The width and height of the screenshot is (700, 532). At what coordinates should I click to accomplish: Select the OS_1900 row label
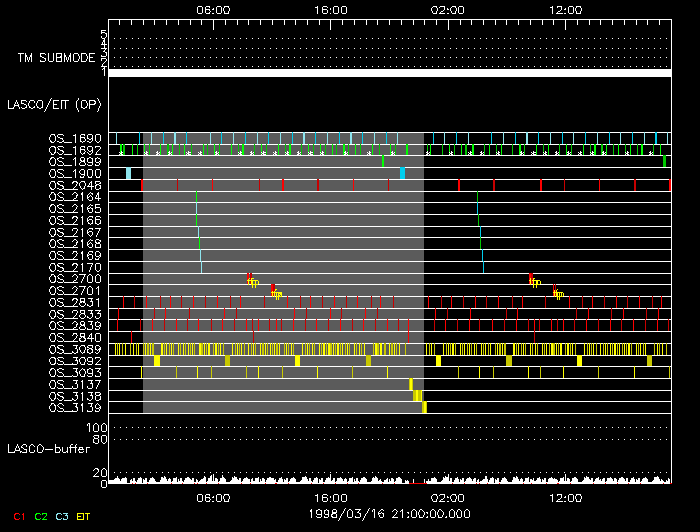click(x=75, y=174)
